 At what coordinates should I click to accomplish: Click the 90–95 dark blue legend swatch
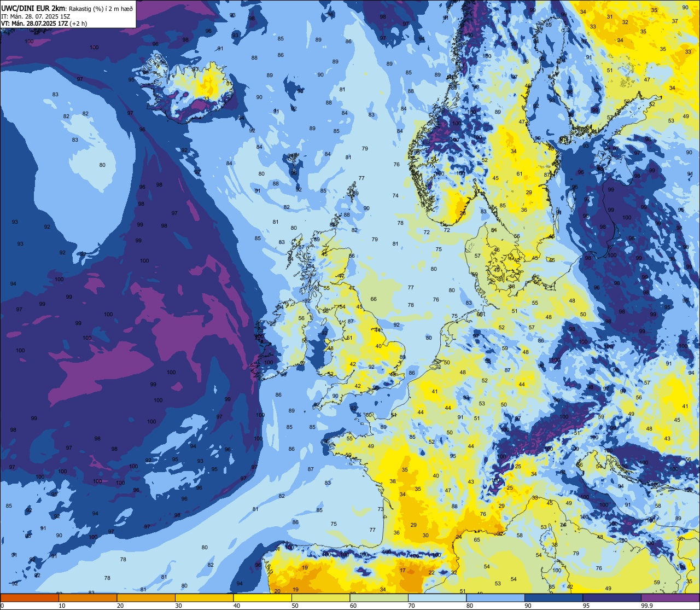coord(553,597)
